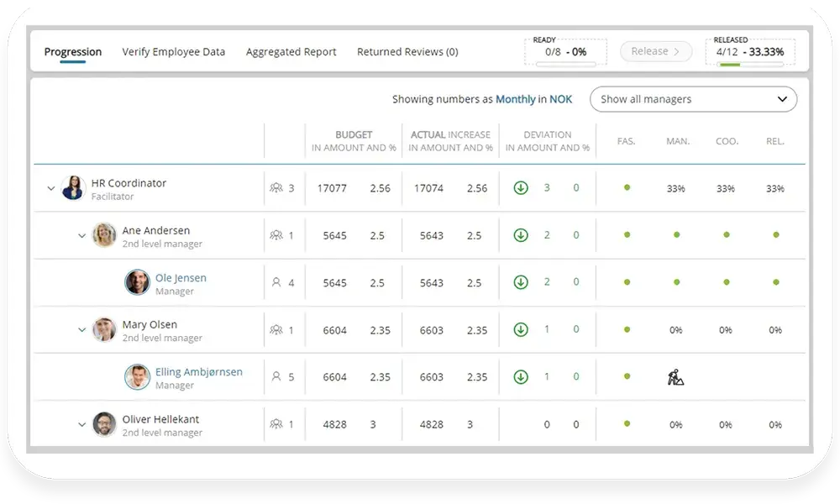Click the REL. column header
This screenshot has height=504, width=840.
pyautogui.click(x=775, y=141)
